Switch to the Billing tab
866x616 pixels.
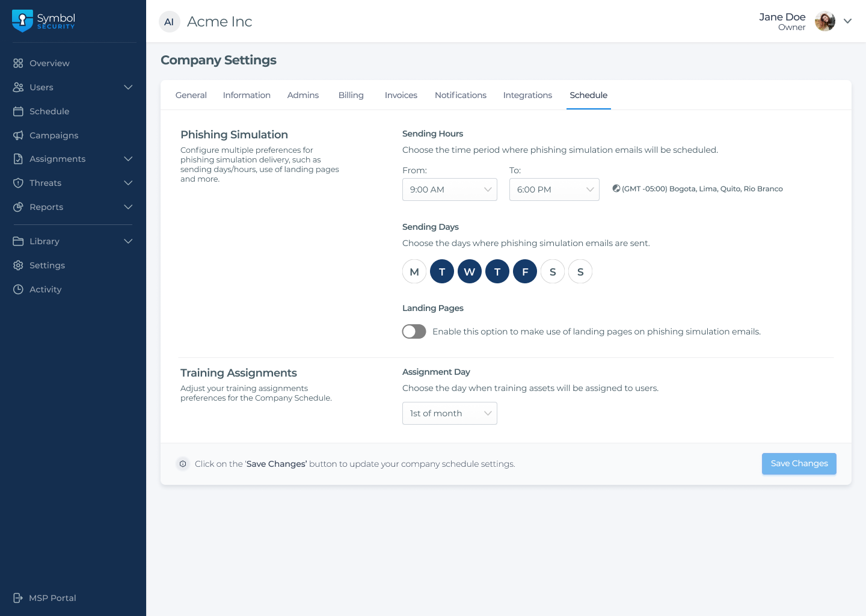coord(351,95)
